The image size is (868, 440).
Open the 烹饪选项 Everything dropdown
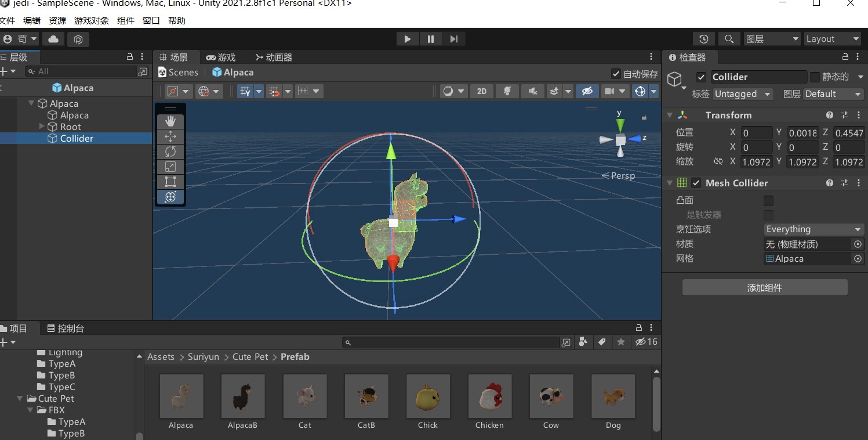pos(813,229)
